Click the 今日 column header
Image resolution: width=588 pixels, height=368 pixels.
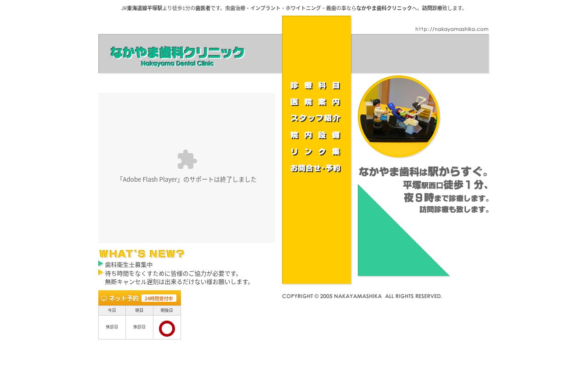[x=112, y=310]
